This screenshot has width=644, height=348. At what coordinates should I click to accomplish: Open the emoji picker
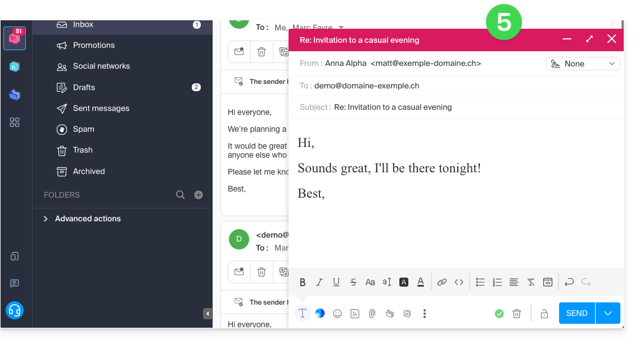(337, 314)
